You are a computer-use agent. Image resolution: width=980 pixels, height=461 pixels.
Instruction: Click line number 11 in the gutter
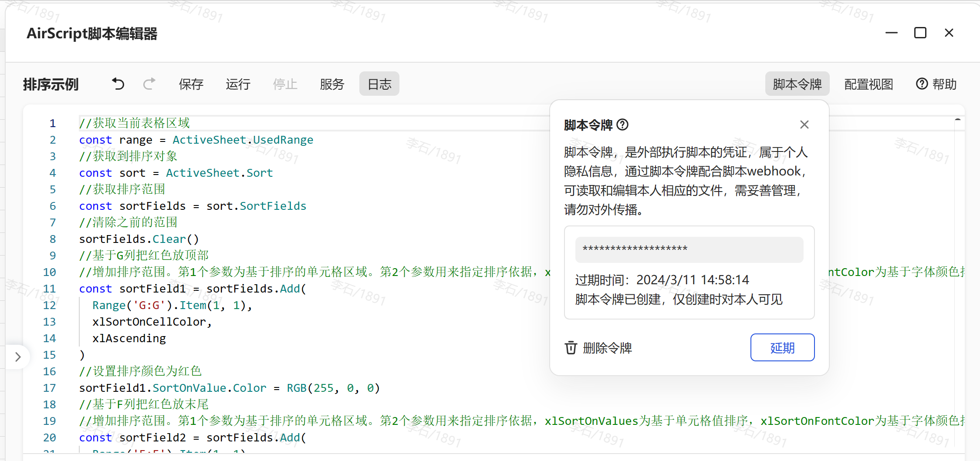[49, 289]
